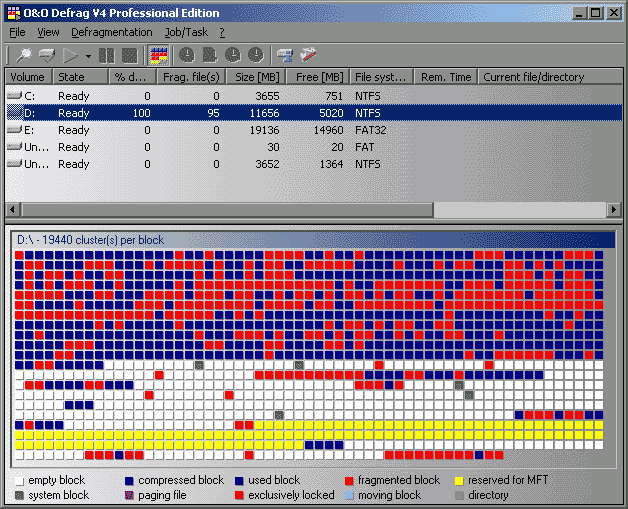Click the free space value 1364
The height and width of the screenshot is (509, 628).
[331, 164]
